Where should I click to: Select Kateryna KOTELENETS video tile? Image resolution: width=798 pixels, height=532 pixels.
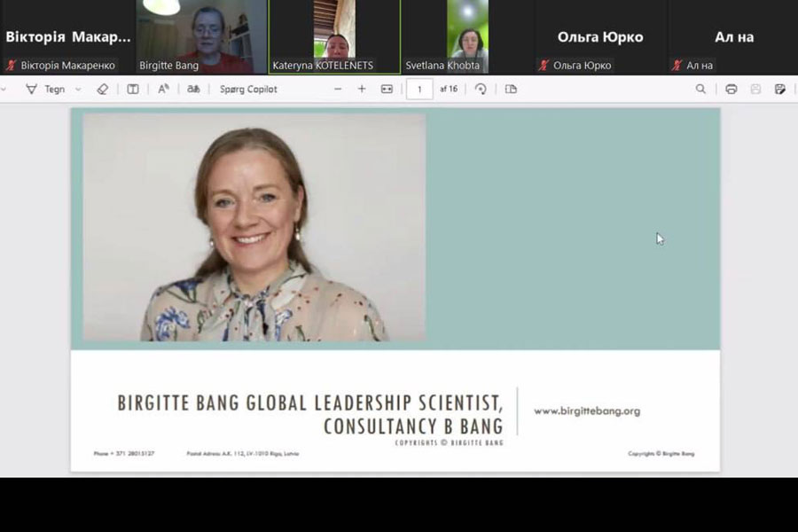(x=334, y=36)
